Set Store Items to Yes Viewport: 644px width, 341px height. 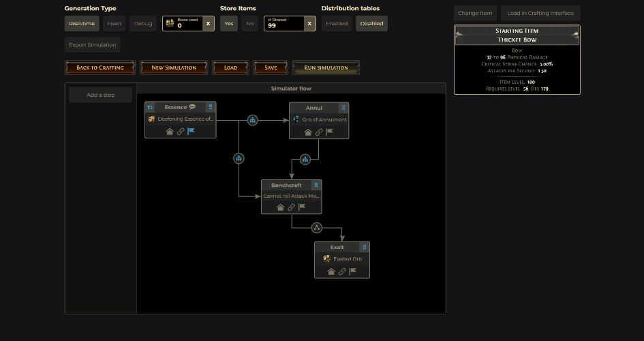pos(229,23)
